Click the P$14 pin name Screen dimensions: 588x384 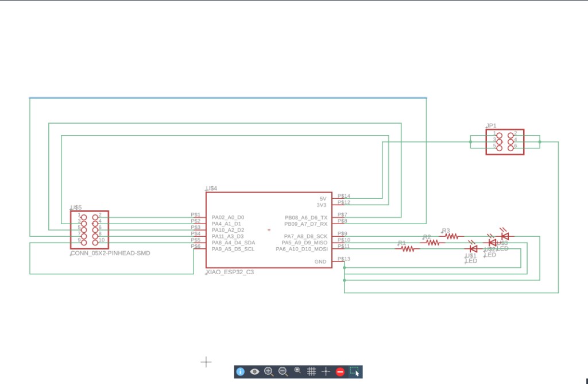click(344, 196)
